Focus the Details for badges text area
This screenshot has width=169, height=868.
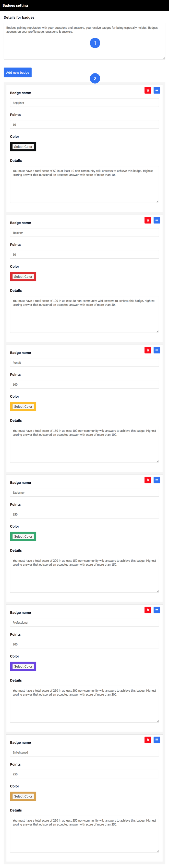pos(84,42)
